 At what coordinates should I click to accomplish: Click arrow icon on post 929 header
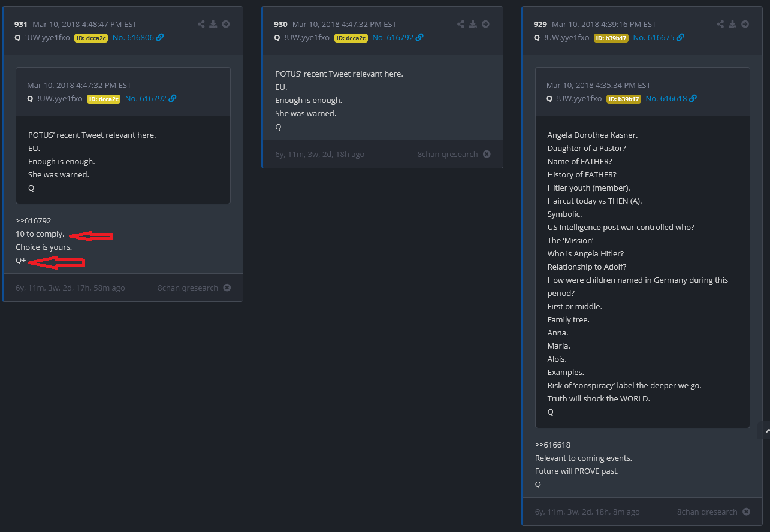tap(745, 25)
